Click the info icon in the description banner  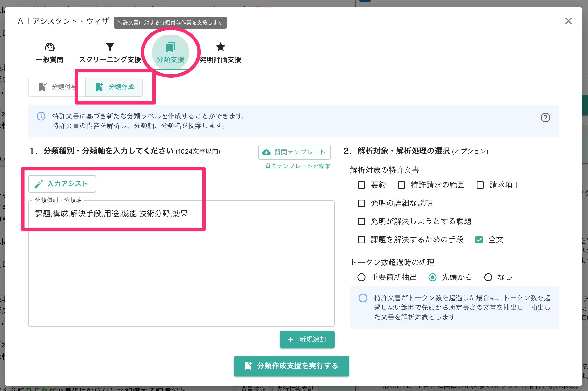click(41, 116)
